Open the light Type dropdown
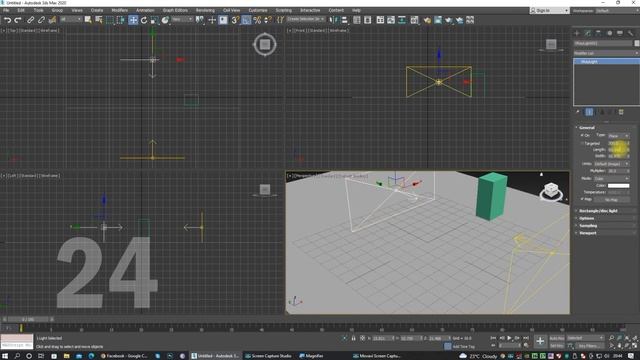The image size is (640, 360). coord(618,136)
